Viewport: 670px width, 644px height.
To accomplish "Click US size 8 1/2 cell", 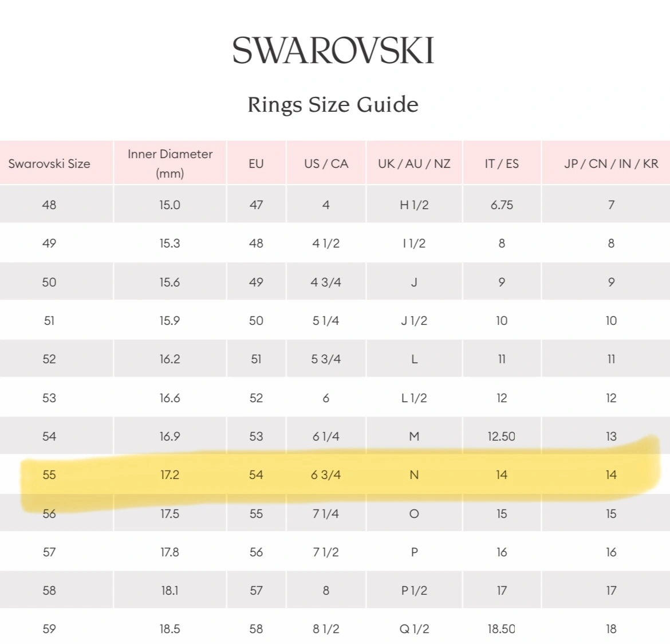I will point(326,629).
